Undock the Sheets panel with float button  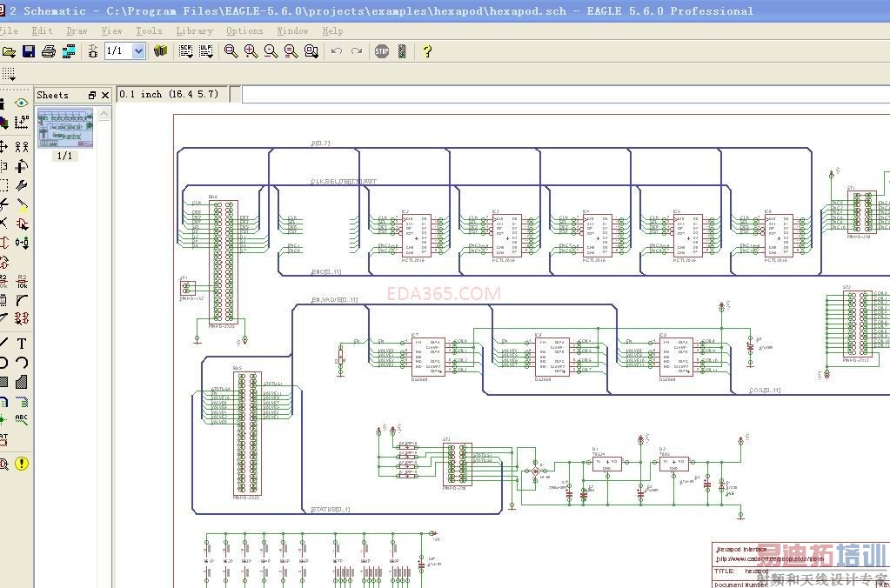point(91,95)
